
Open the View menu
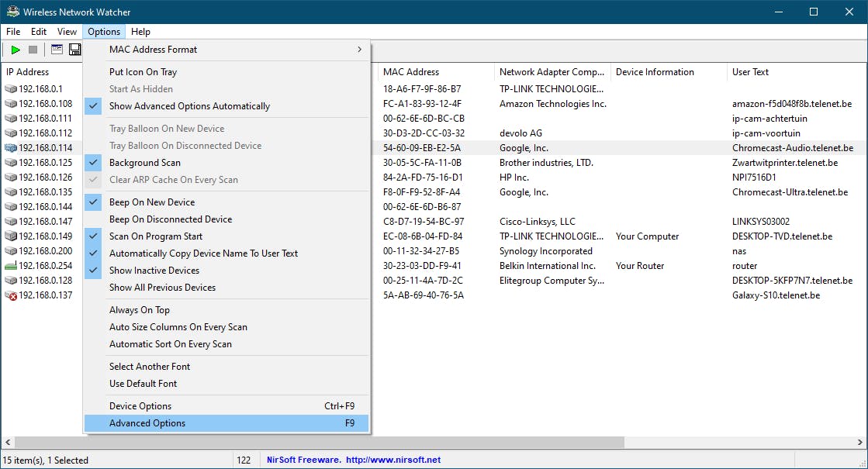[67, 32]
